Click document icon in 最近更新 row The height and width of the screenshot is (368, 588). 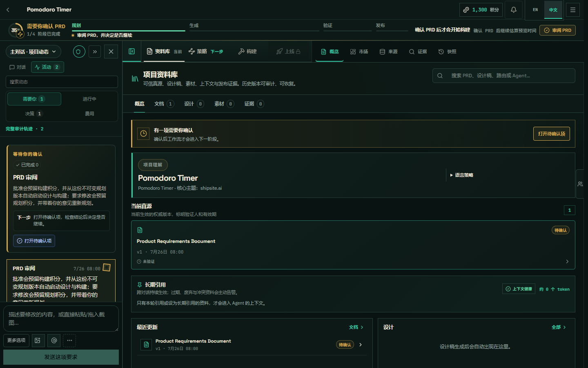(146, 345)
